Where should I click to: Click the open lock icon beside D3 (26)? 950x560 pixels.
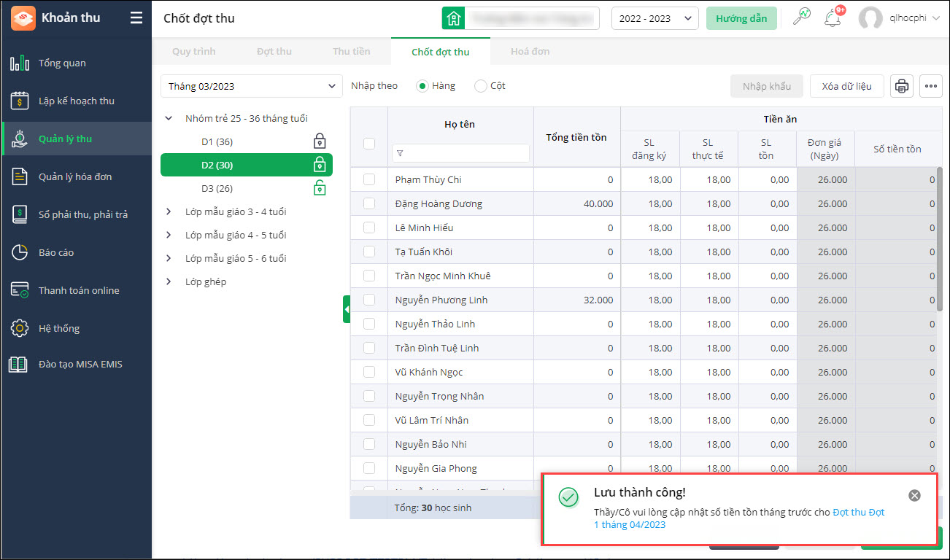click(320, 188)
